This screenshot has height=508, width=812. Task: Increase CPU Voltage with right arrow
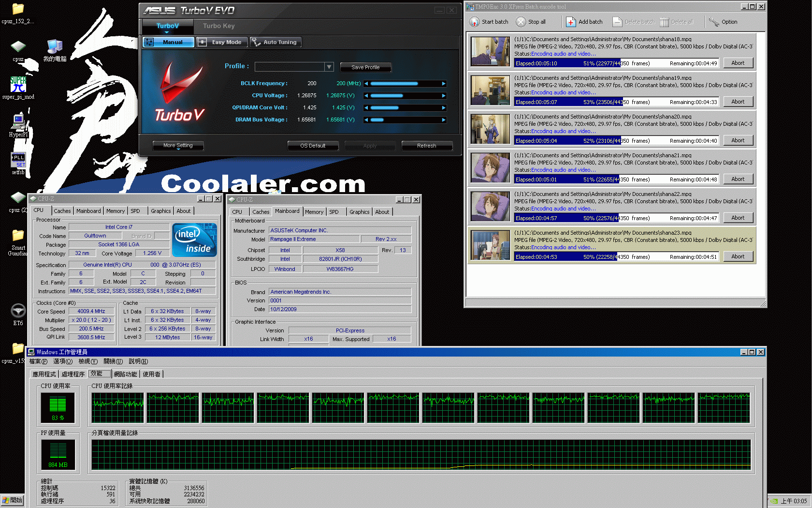click(444, 96)
